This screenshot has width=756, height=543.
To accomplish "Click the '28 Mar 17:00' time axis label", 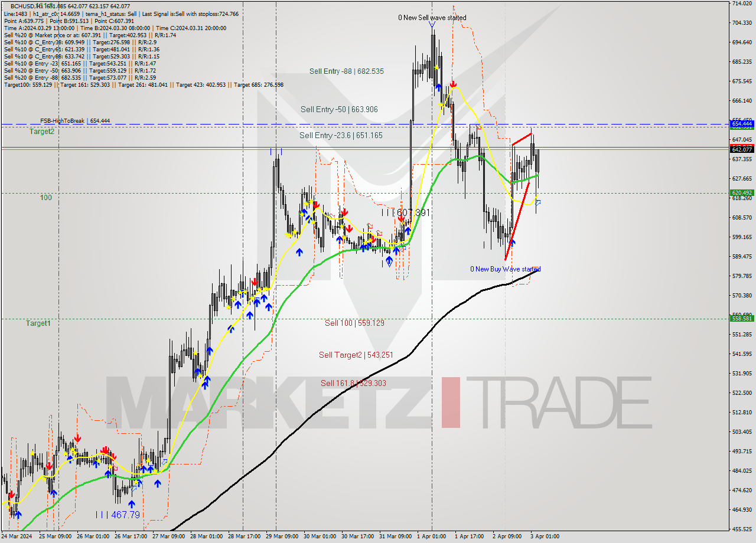I will [x=245, y=537].
